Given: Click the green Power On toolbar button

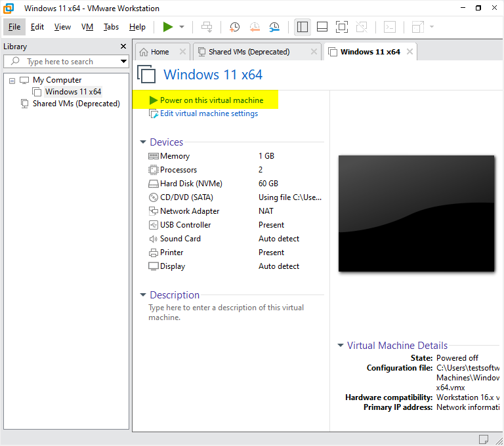Looking at the screenshot, I should tap(167, 27).
